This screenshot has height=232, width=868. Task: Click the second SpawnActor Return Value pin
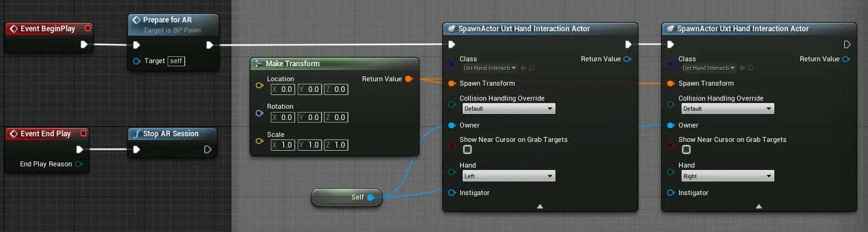coord(846,59)
